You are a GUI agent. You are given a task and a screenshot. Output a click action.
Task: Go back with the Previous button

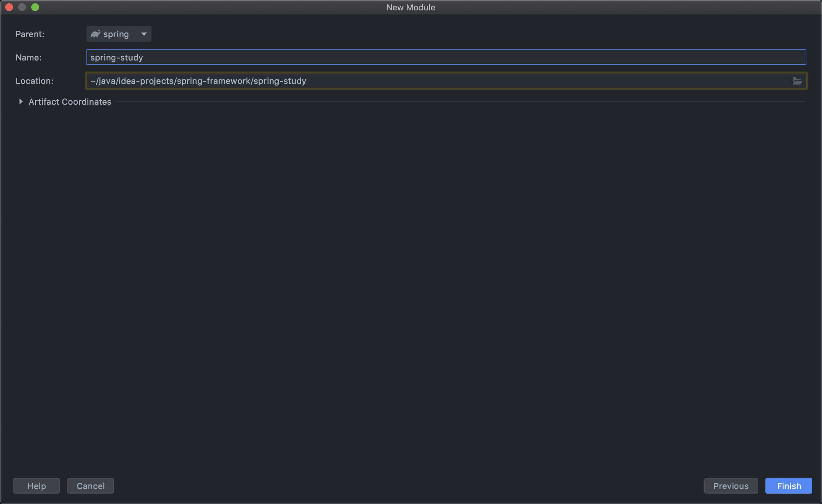click(731, 486)
